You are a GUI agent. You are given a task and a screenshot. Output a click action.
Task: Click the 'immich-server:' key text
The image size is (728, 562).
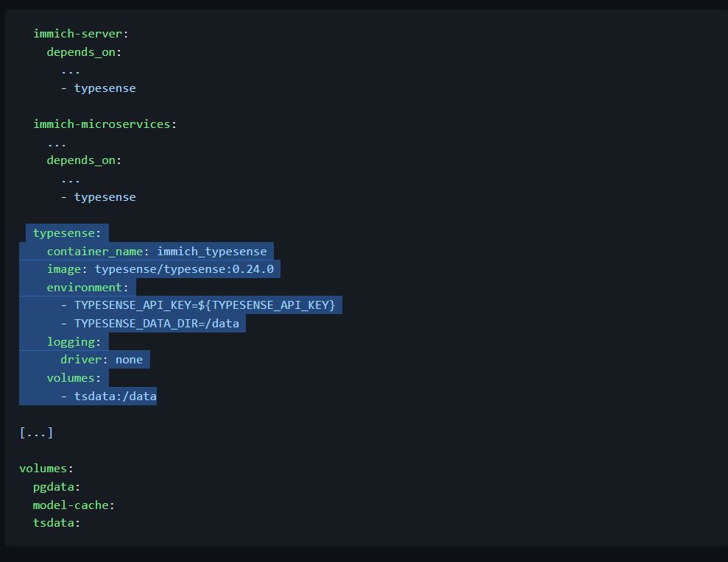point(81,34)
